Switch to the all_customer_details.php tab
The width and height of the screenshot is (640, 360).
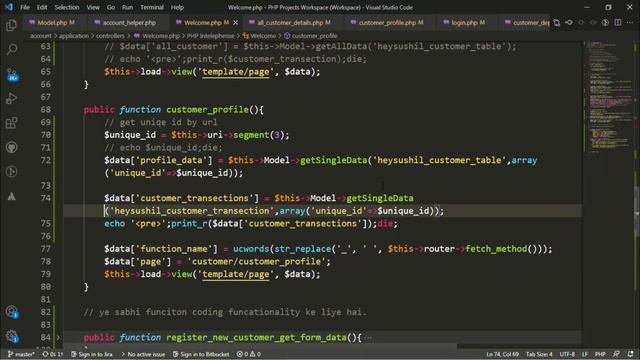point(292,23)
